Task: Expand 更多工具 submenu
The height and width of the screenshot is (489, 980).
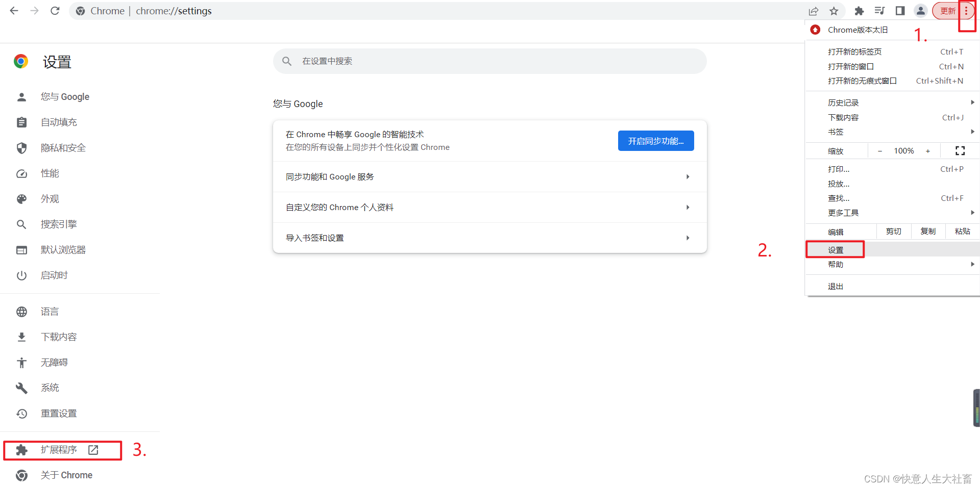Action: click(892, 213)
